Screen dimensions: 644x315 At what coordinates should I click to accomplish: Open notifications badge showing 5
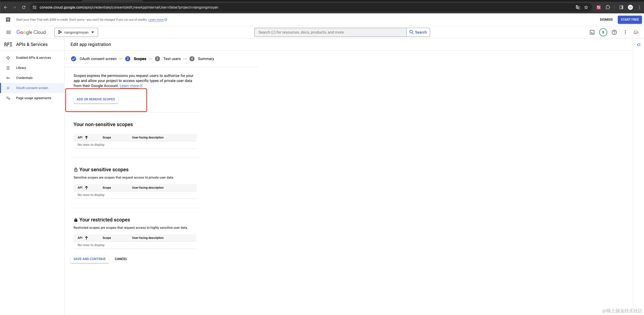tap(603, 32)
